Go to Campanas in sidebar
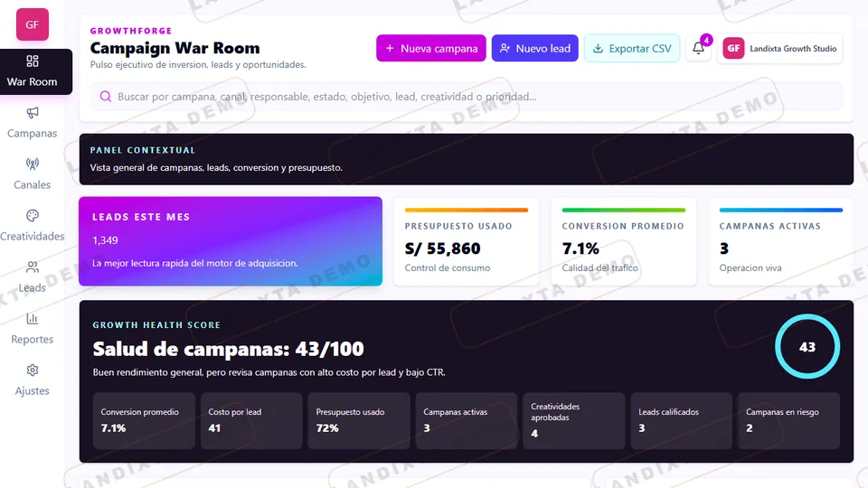 [x=33, y=124]
